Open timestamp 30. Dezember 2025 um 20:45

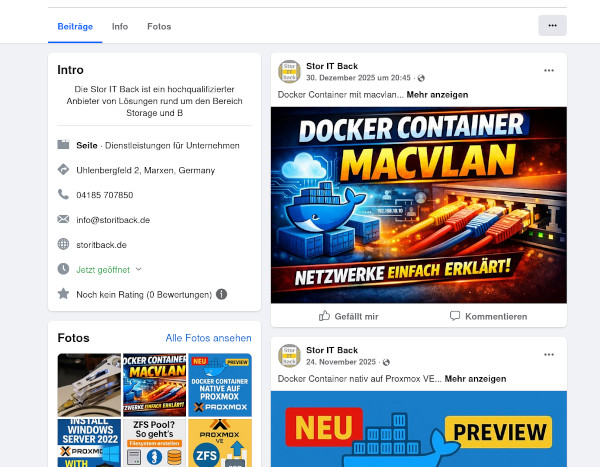[x=358, y=78]
